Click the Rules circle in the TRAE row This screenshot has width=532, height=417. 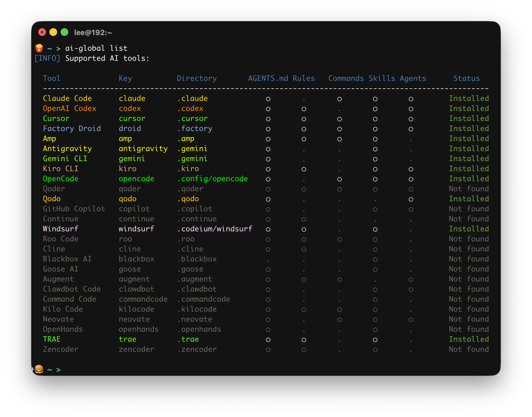click(x=304, y=340)
